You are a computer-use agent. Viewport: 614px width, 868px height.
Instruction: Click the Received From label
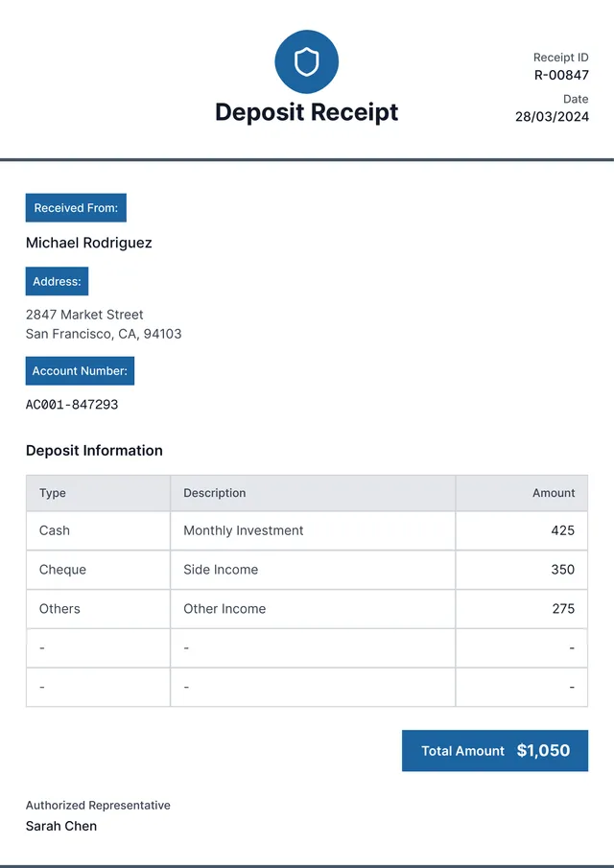pyautogui.click(x=76, y=208)
